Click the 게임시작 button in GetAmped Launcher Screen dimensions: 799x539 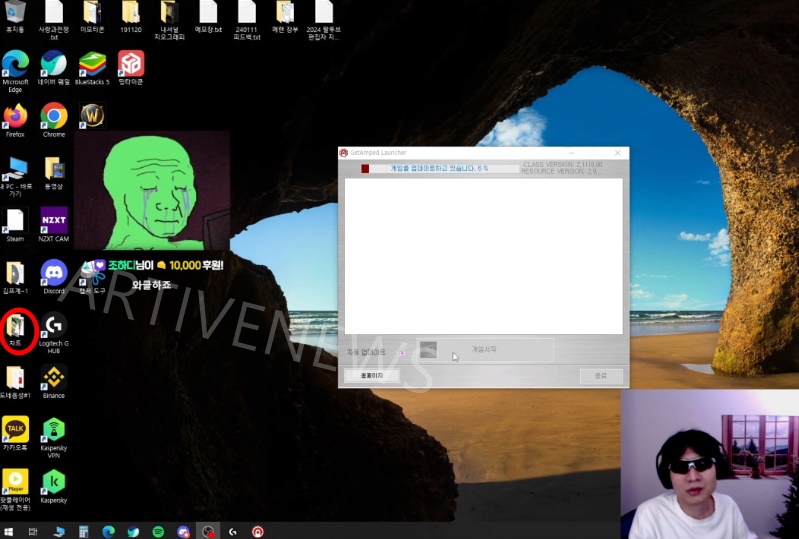pos(484,350)
